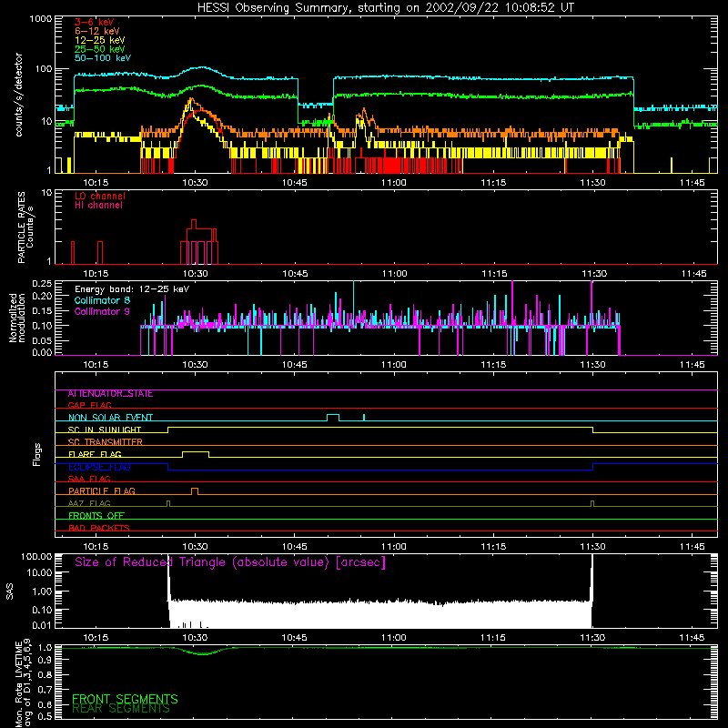Click the HI channel legend label
Screen dimensions: 728x728
click(x=98, y=206)
